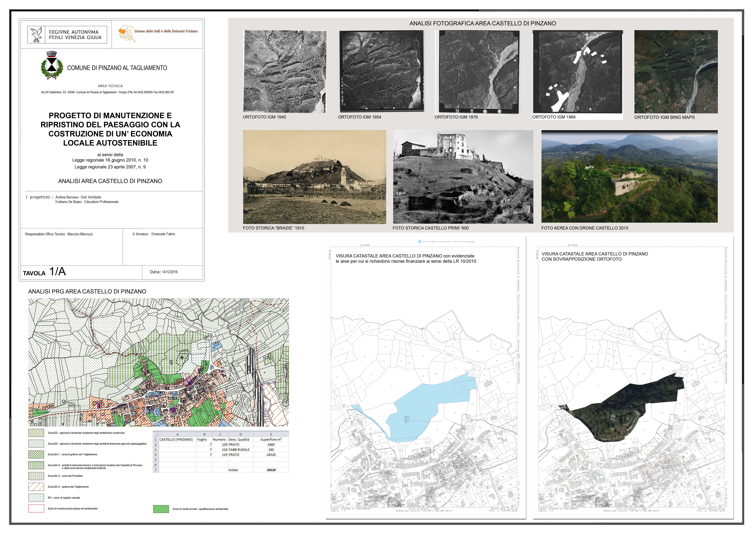The image size is (756, 534).
Task: Click the Legge regionale 23 aprile 2007 line
Action: [x=110, y=167]
